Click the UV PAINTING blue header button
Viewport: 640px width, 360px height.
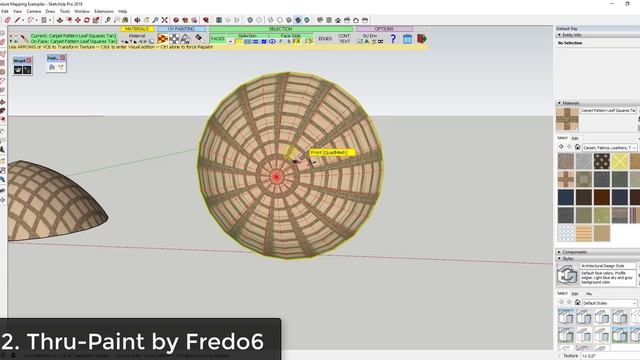[181, 29]
